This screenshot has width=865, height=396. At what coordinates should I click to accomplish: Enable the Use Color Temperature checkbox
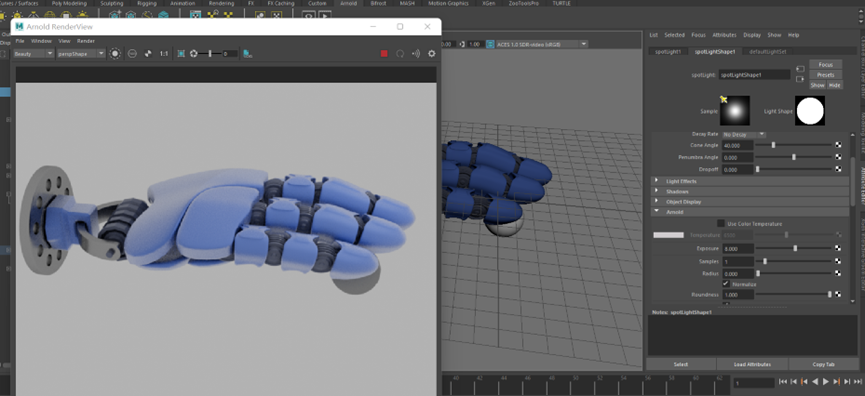pos(720,223)
